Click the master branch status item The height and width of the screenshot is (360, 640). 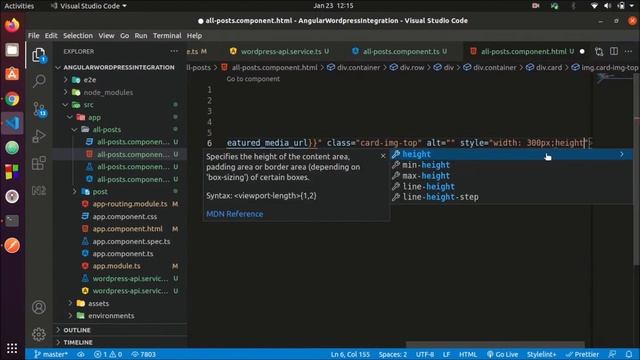[50, 354]
